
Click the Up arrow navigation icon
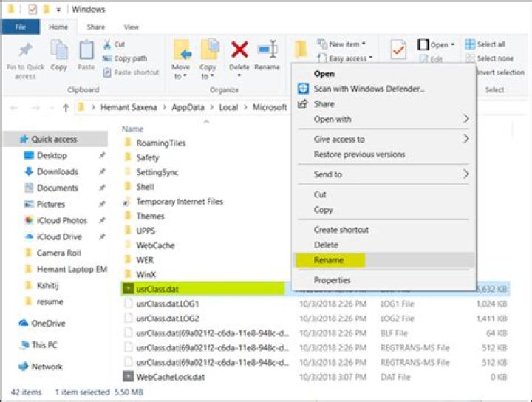click(65, 108)
